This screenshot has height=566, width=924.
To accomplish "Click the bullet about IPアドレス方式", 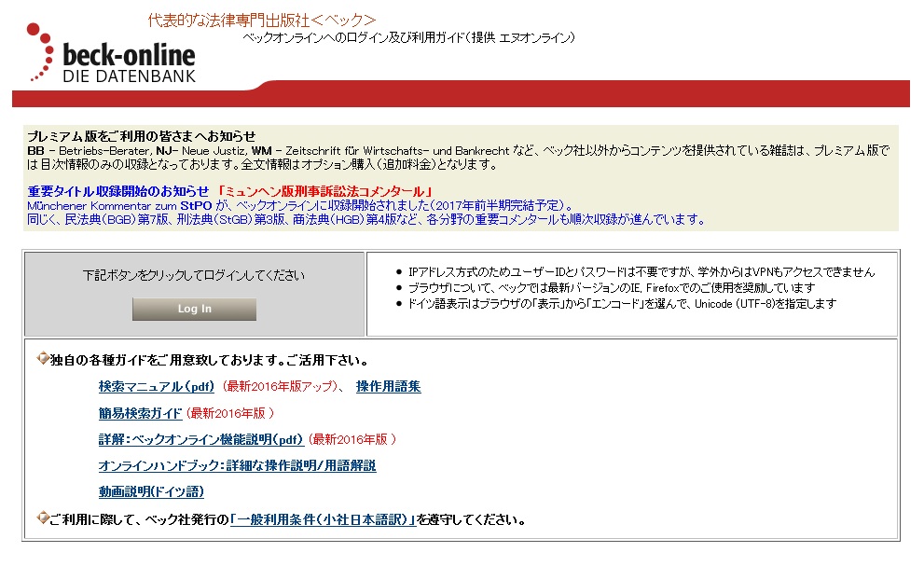I will tap(641, 271).
